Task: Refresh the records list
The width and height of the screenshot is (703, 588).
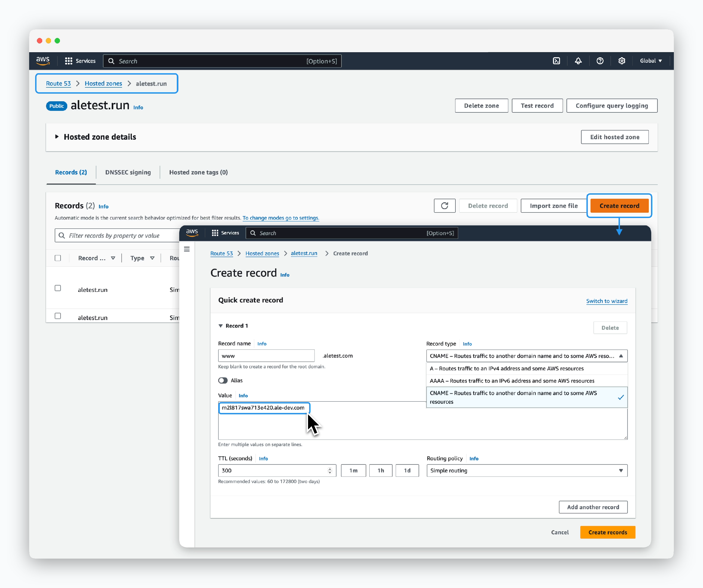Action: [445, 206]
